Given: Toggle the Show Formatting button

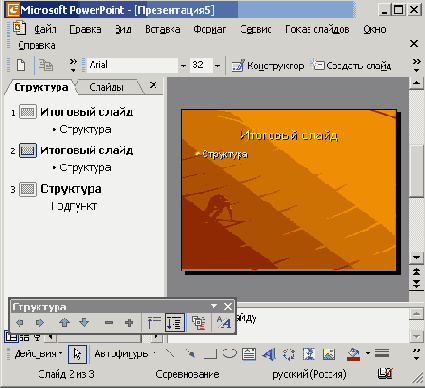Looking at the screenshot, I should coord(223,323).
